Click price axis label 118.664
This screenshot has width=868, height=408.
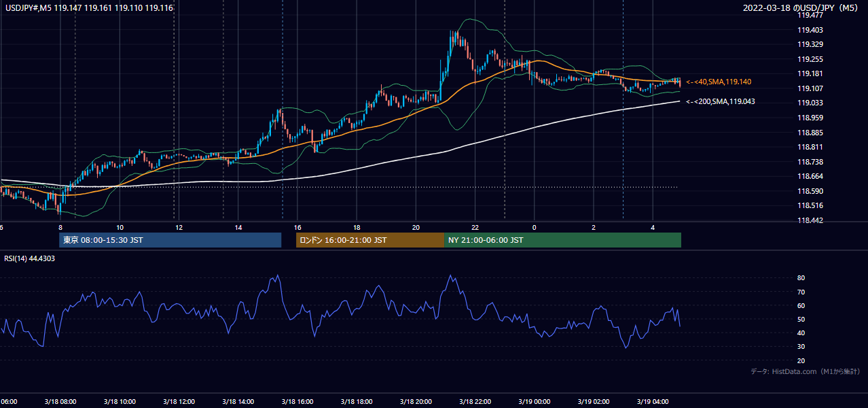click(810, 176)
